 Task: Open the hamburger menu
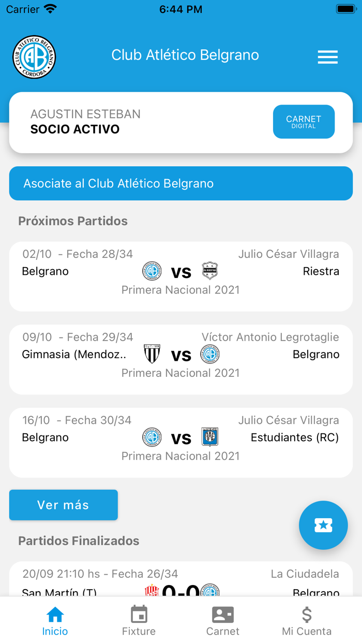(x=327, y=57)
